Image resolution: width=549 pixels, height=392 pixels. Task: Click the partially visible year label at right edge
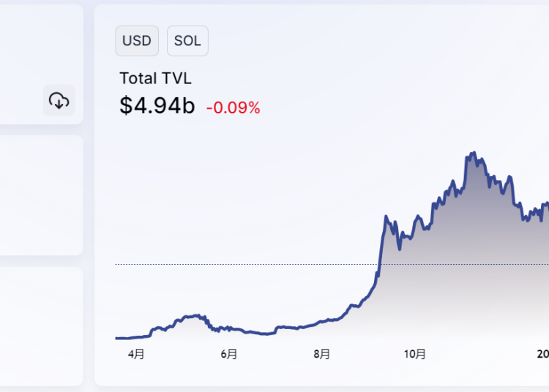(x=543, y=354)
